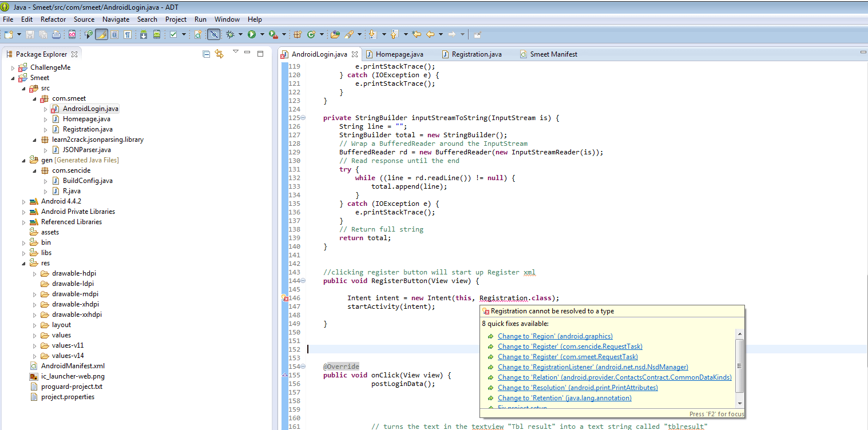Viewport: 868px width, 430px height.
Task: Click the error marker beside line 146
Action: pos(284,298)
